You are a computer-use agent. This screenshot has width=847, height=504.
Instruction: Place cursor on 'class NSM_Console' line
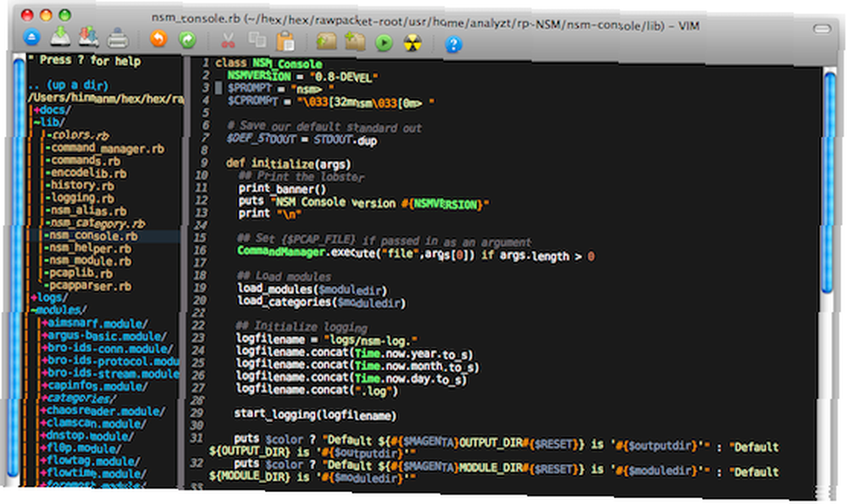point(268,64)
